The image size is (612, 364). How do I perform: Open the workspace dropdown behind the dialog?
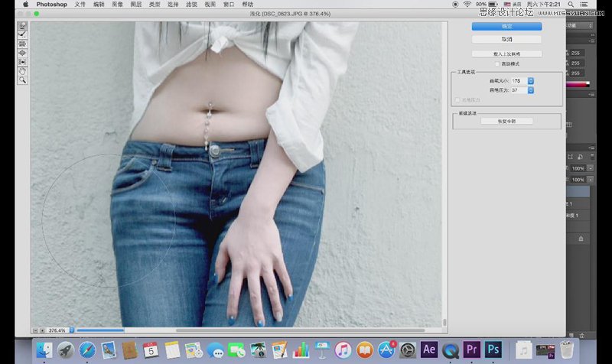[x=580, y=25]
